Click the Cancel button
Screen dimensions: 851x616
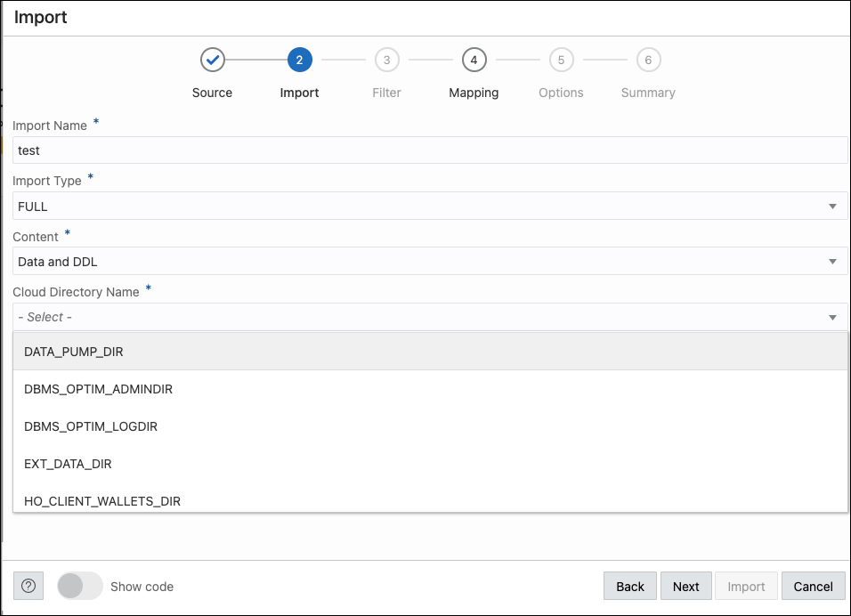tap(813, 586)
